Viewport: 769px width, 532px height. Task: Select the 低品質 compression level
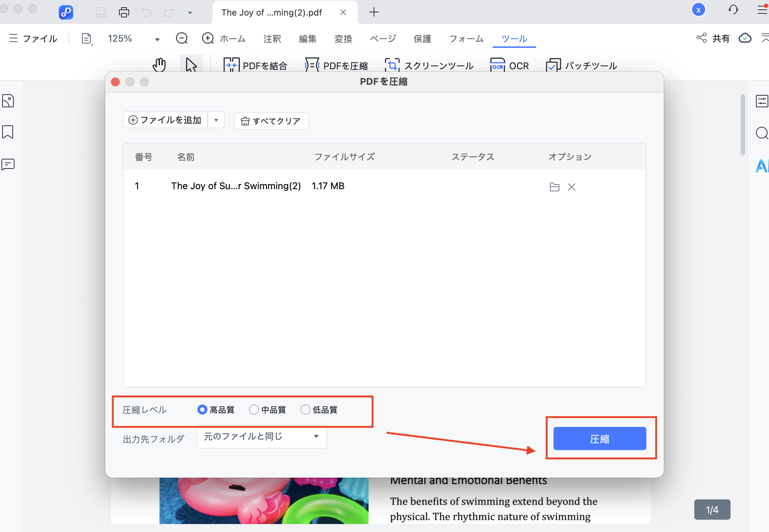point(306,410)
